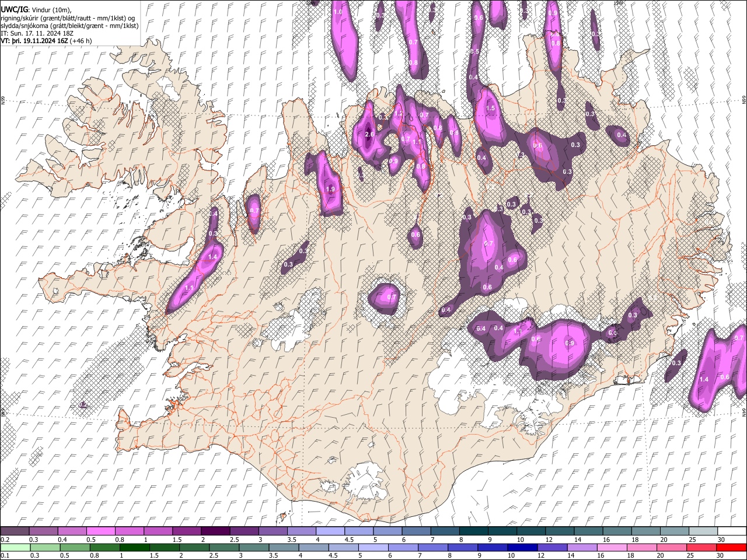The width and height of the screenshot is (747, 560).
Task: Pick the palest green lower swatch at 0.1
Action: click(15, 547)
